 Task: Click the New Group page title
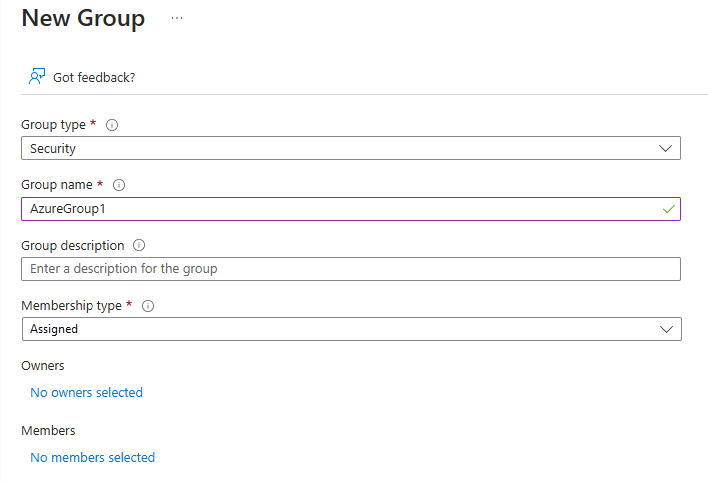click(83, 18)
